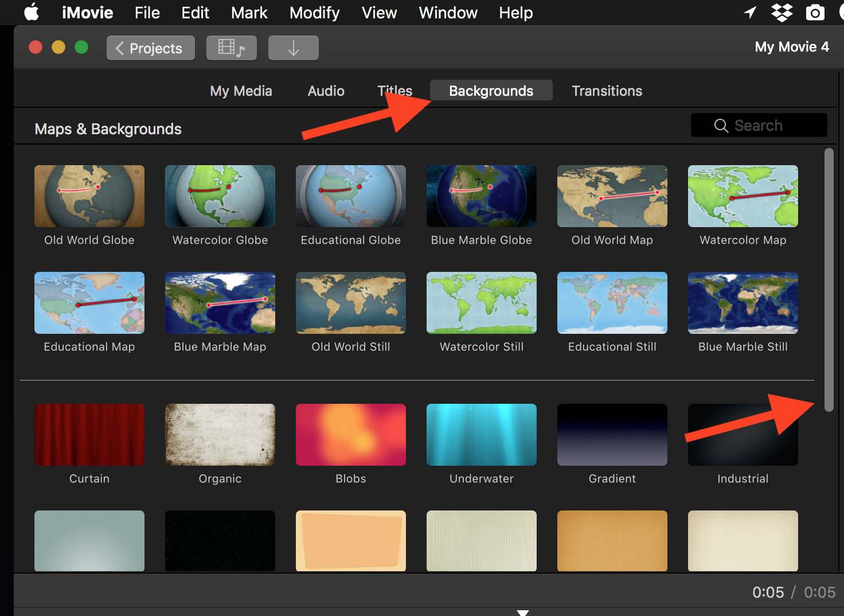The width and height of the screenshot is (844, 616).
Task: Switch to the My Media tab
Action: 241,91
